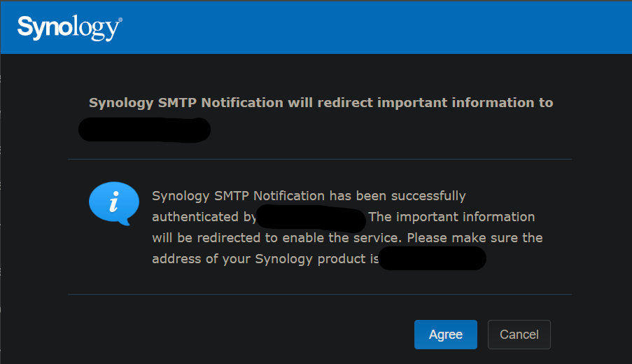The width and height of the screenshot is (632, 364).
Task: Click the divider line below the heading
Action: [320, 159]
